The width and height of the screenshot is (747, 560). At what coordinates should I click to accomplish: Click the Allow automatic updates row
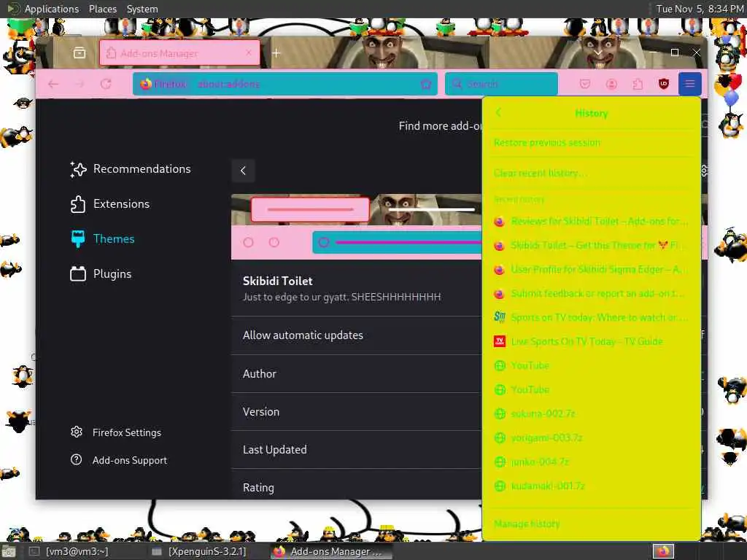356,335
